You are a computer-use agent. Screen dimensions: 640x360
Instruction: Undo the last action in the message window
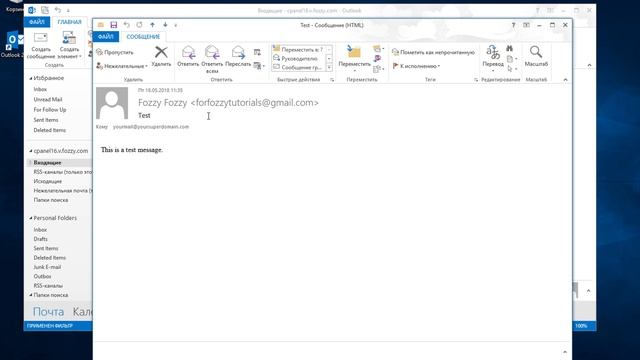127,25
